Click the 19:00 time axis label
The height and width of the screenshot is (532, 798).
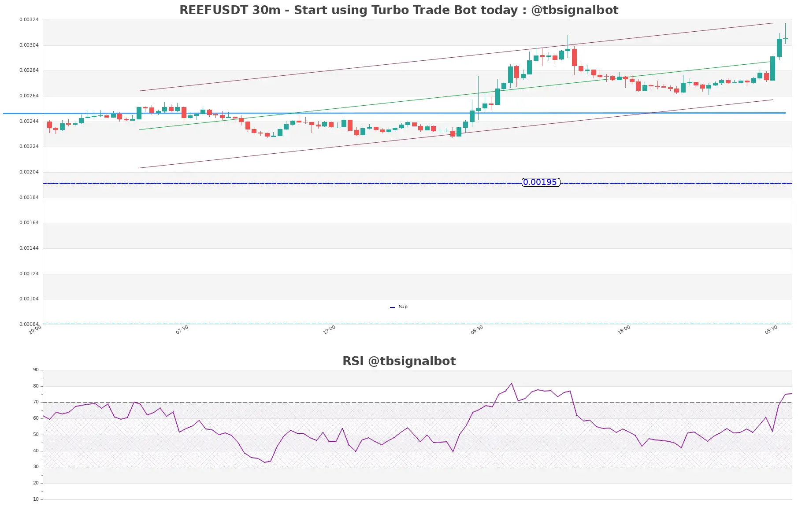(x=329, y=330)
